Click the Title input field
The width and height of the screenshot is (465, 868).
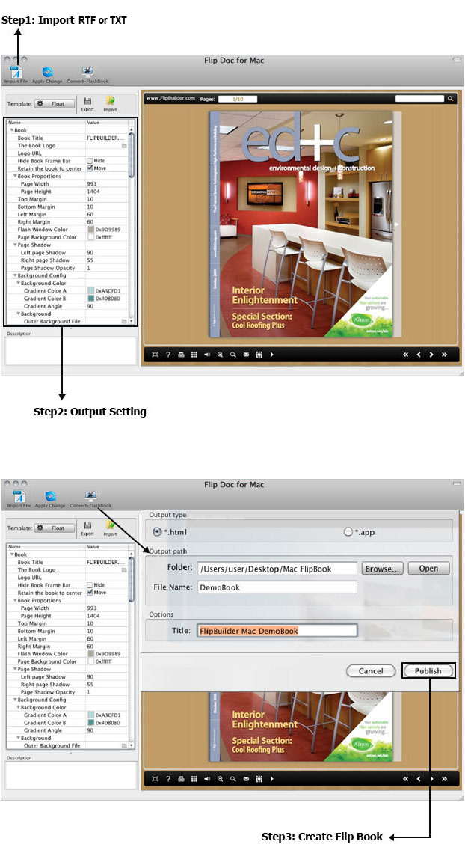tap(277, 631)
